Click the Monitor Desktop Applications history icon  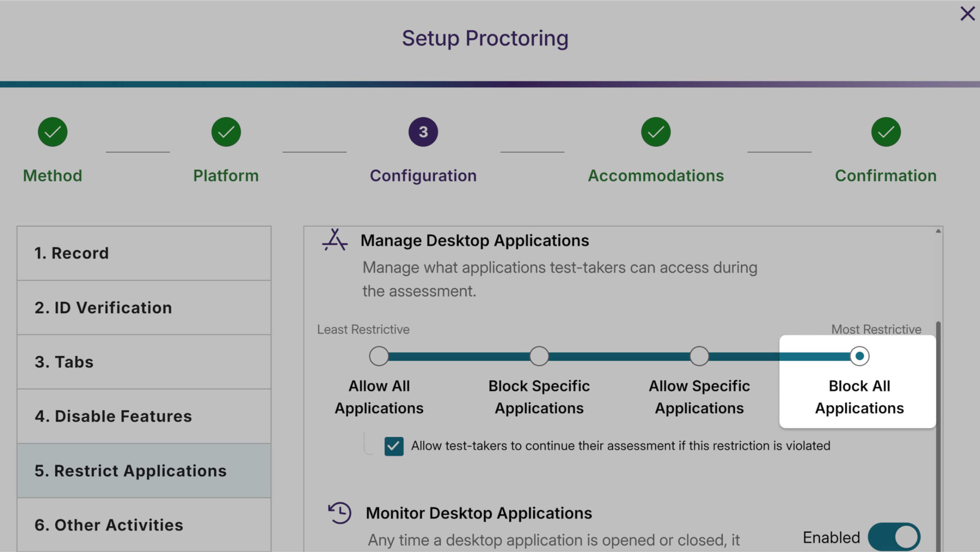pos(340,513)
